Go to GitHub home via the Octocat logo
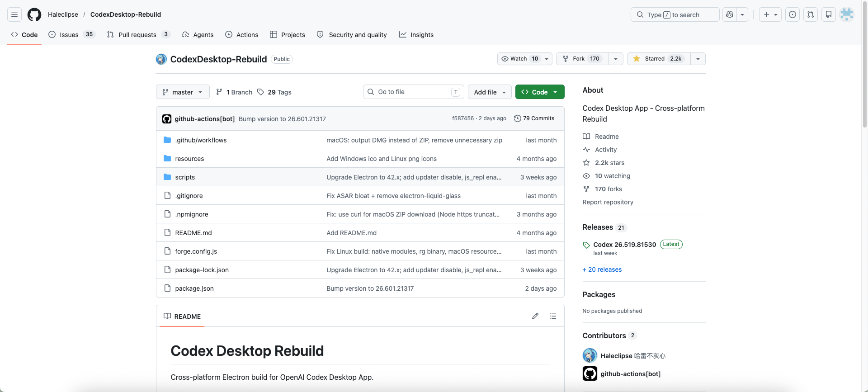 [x=34, y=14]
